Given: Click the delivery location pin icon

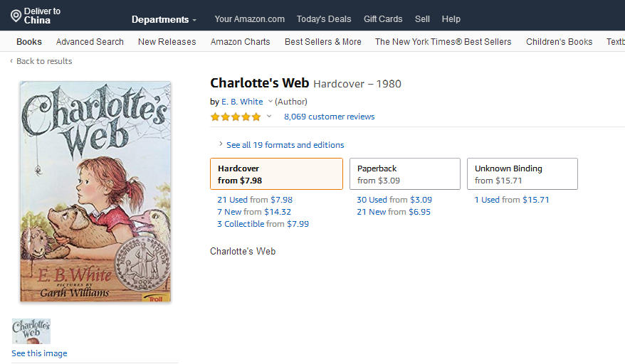Looking at the screenshot, I should coord(16,16).
